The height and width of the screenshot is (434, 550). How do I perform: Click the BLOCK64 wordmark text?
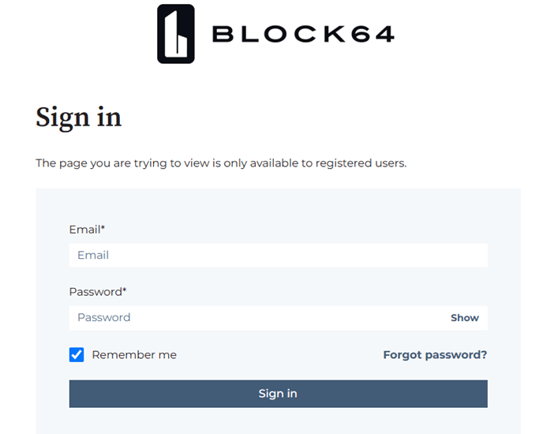[303, 34]
